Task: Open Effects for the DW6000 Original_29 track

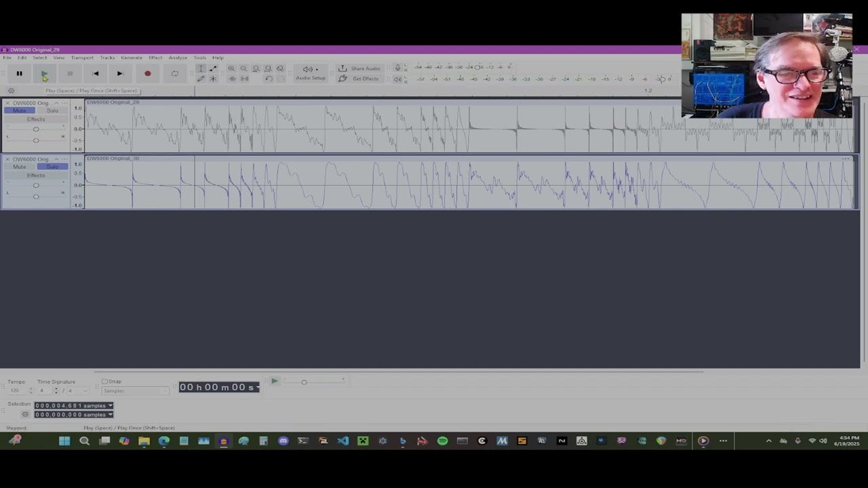Action: [x=36, y=119]
